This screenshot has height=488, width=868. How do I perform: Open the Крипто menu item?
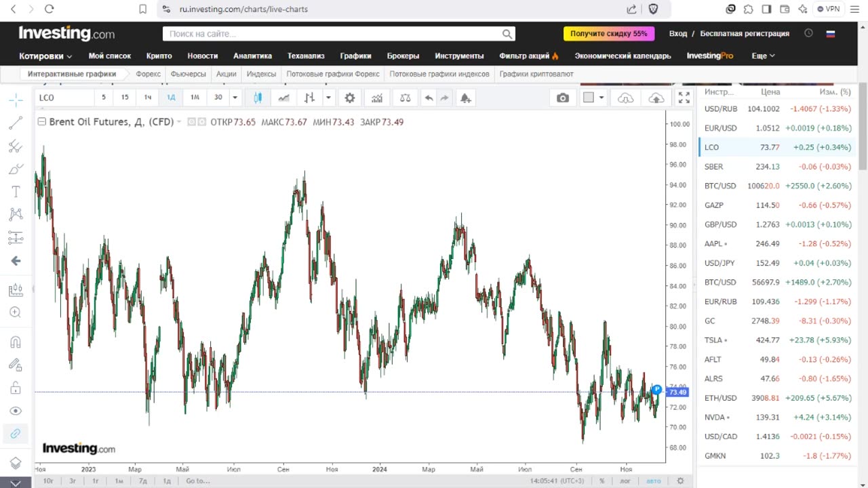[159, 56]
